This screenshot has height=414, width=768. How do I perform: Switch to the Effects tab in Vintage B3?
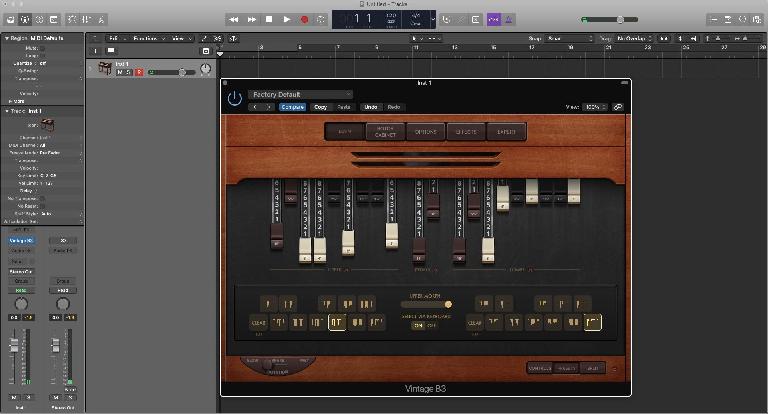466,132
